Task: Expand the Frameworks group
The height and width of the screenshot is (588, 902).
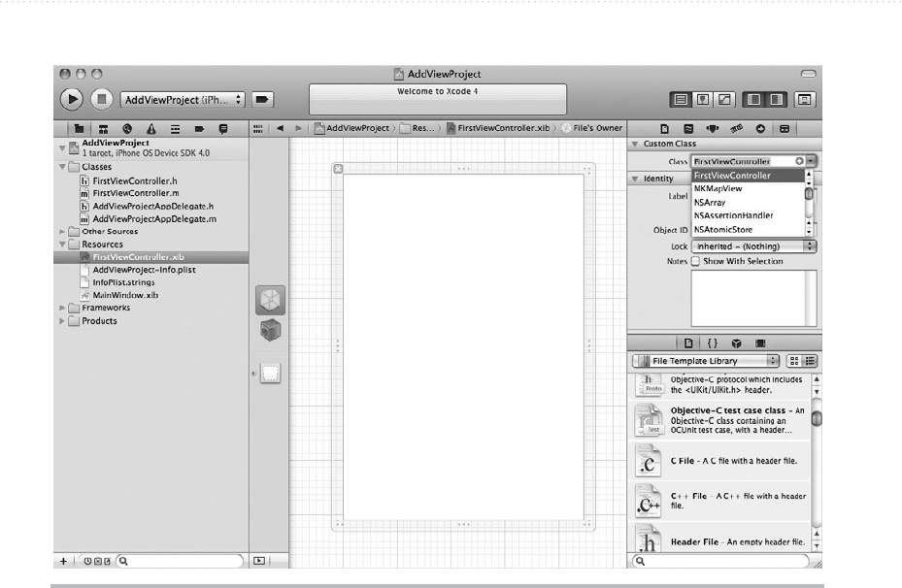Action: [61, 309]
